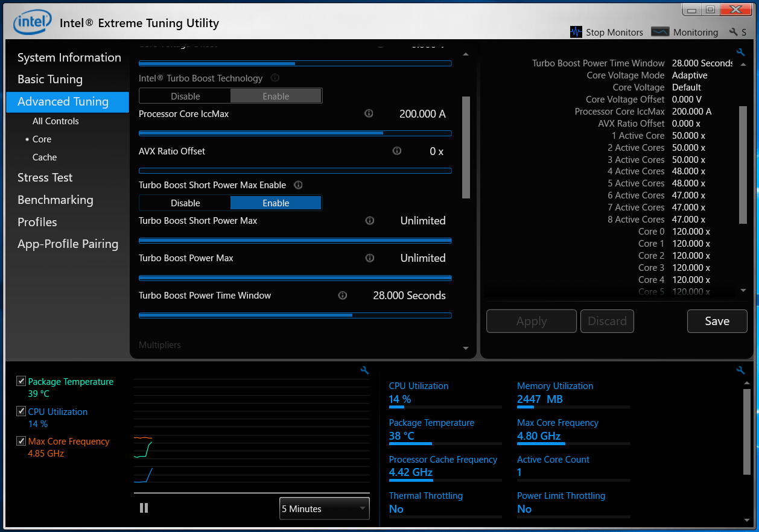Enable Intel Turbo Boost Technology

[x=276, y=96]
